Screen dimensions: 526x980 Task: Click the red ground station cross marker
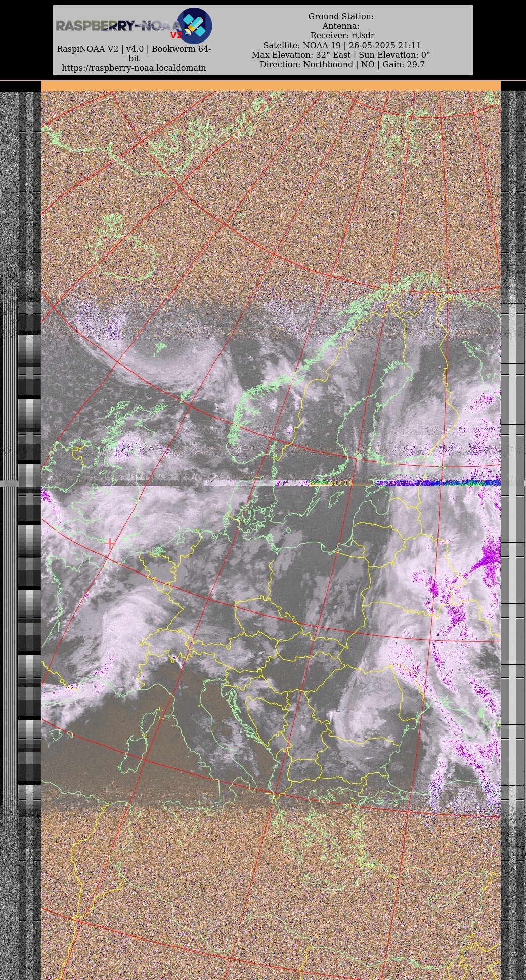(x=110, y=543)
